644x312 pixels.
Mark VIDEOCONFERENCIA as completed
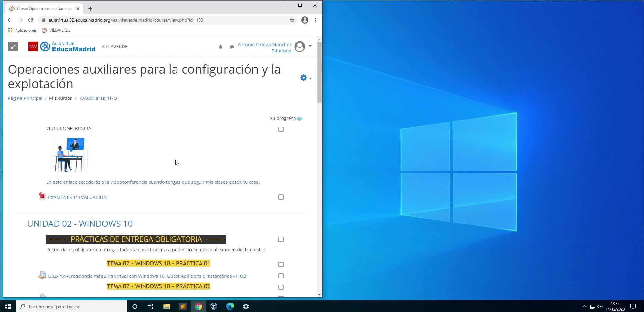281,129
